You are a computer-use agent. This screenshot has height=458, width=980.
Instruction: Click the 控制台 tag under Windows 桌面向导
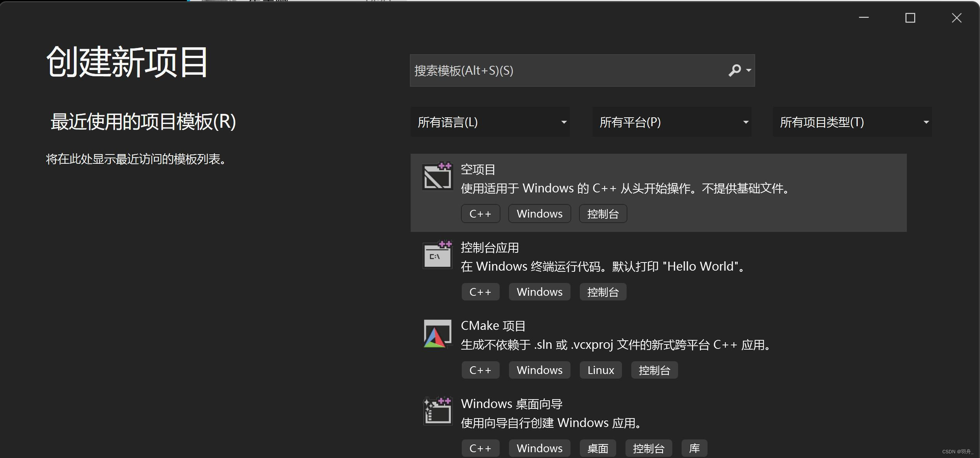point(649,448)
